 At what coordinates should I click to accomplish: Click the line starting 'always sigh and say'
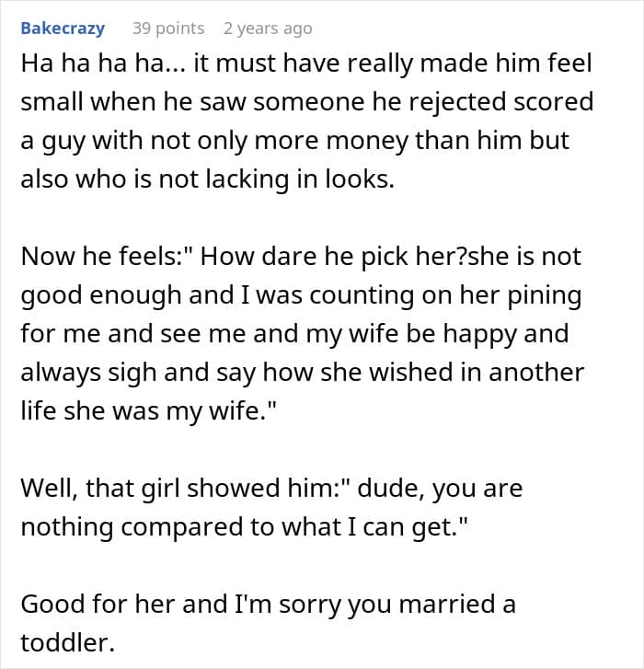[303, 373]
